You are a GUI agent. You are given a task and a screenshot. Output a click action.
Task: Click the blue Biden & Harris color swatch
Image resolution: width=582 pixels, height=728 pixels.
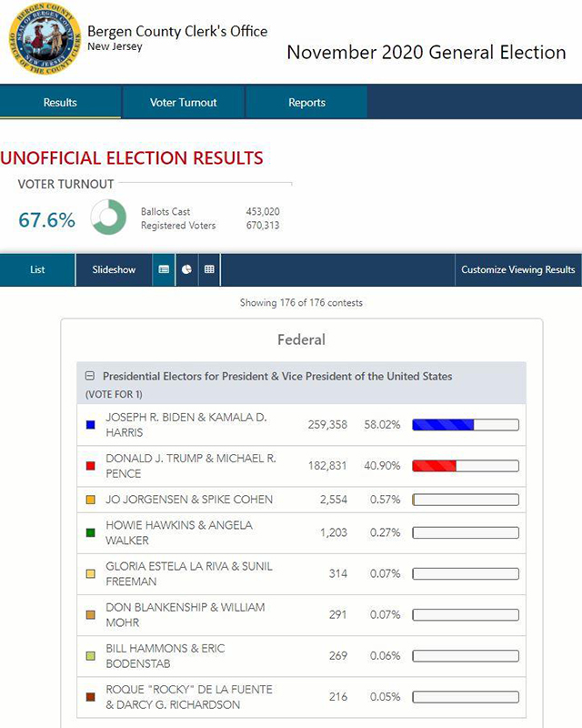tap(90, 425)
